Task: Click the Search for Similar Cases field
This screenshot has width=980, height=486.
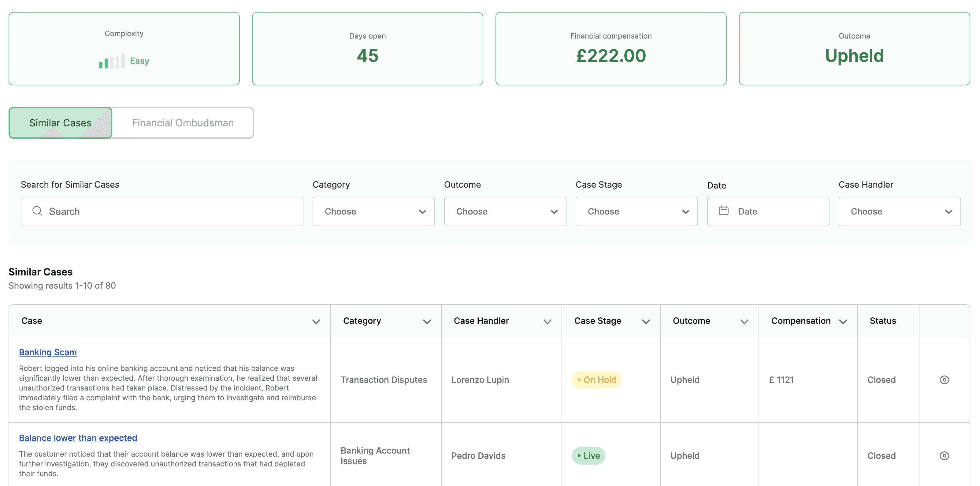Action: click(x=171, y=211)
